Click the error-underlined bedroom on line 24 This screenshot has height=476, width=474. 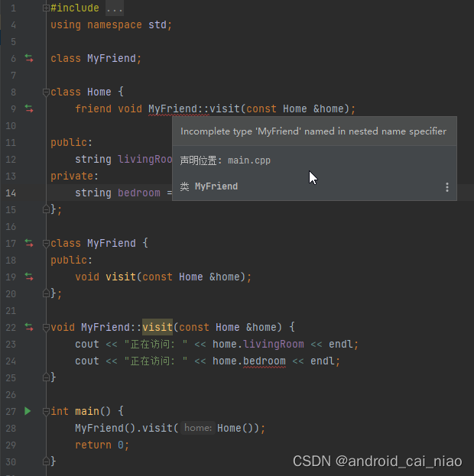tap(265, 361)
